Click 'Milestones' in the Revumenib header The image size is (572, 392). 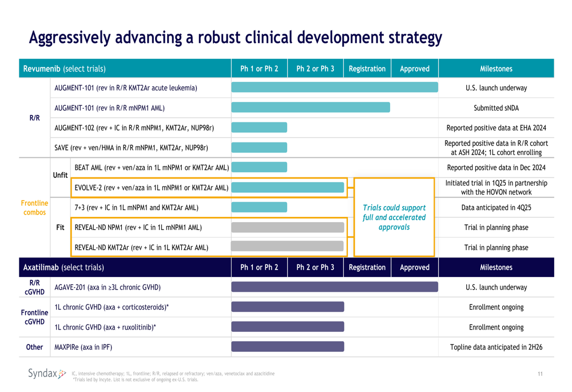point(496,69)
